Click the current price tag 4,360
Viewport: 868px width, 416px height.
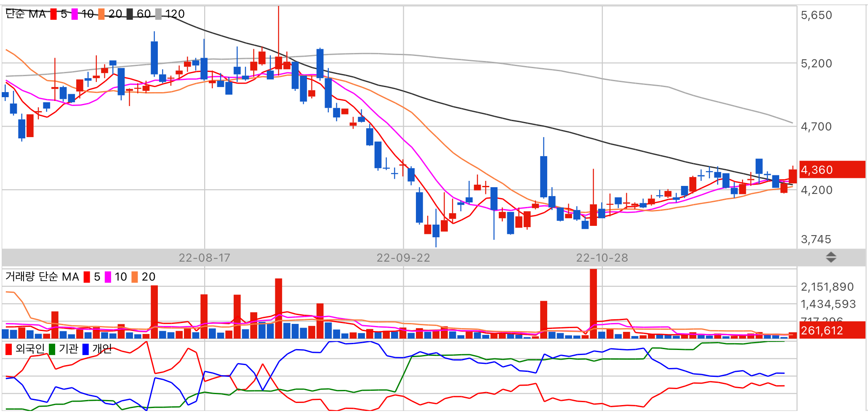coord(832,170)
